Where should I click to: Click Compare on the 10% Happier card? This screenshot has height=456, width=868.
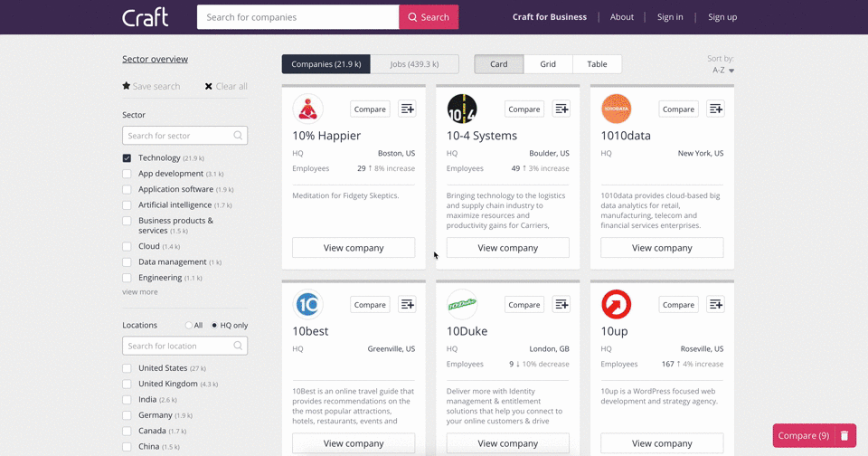point(370,109)
